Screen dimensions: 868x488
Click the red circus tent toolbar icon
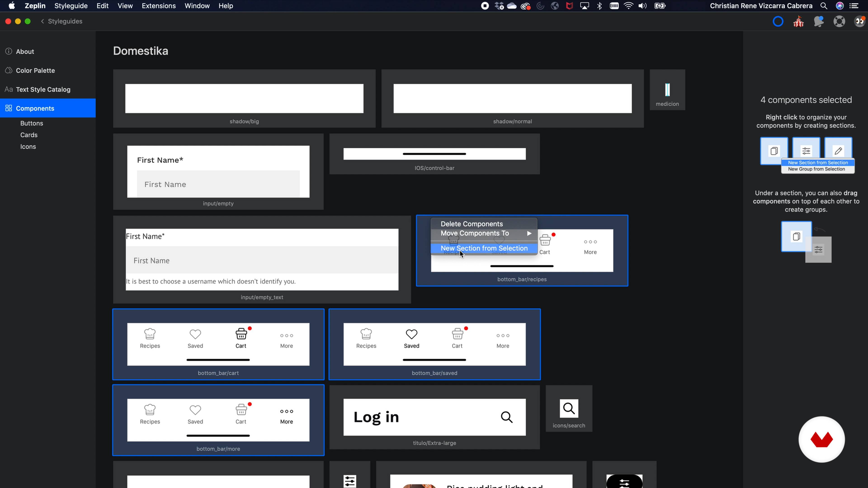point(798,21)
